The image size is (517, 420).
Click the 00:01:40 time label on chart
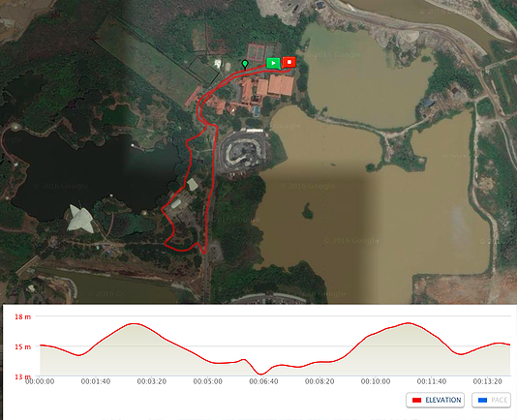(96, 381)
